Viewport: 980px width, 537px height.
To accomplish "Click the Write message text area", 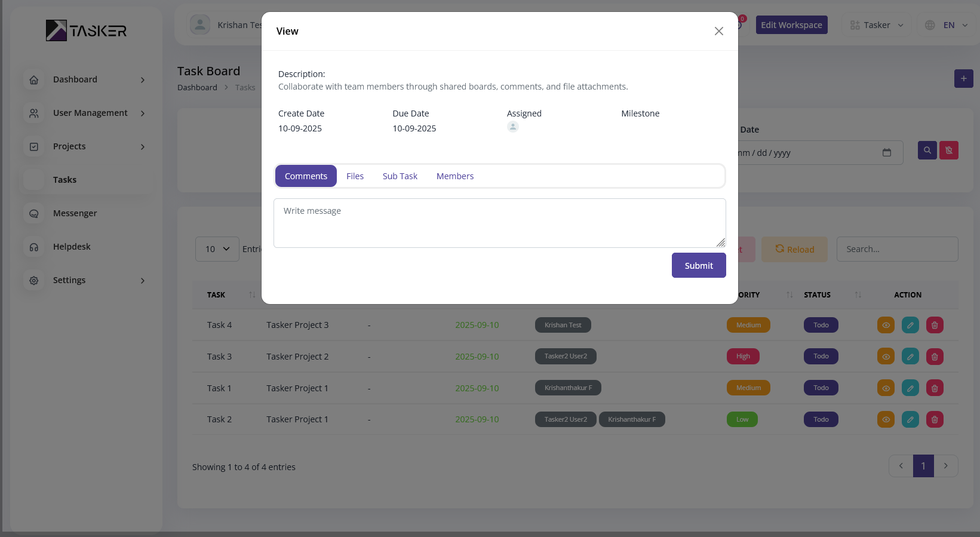I will coord(499,223).
